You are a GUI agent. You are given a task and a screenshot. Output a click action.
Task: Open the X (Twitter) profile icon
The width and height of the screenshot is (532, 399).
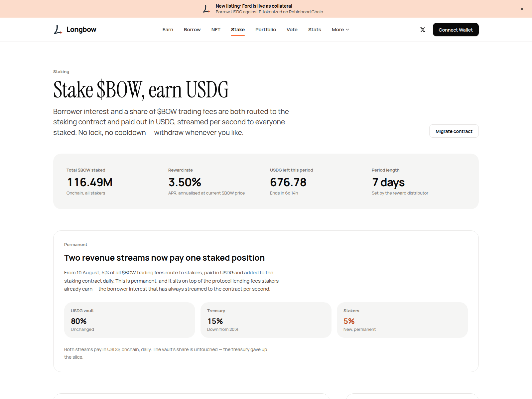[423, 30]
